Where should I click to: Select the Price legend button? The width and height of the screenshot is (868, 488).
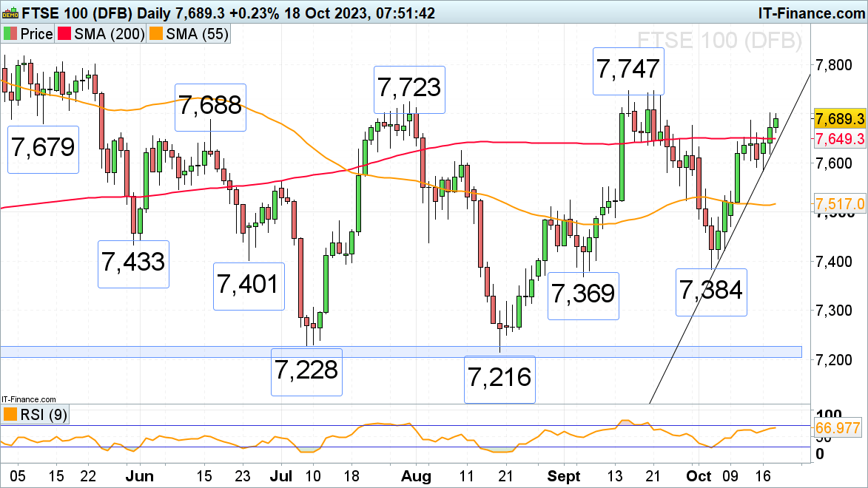pyautogui.click(x=27, y=34)
